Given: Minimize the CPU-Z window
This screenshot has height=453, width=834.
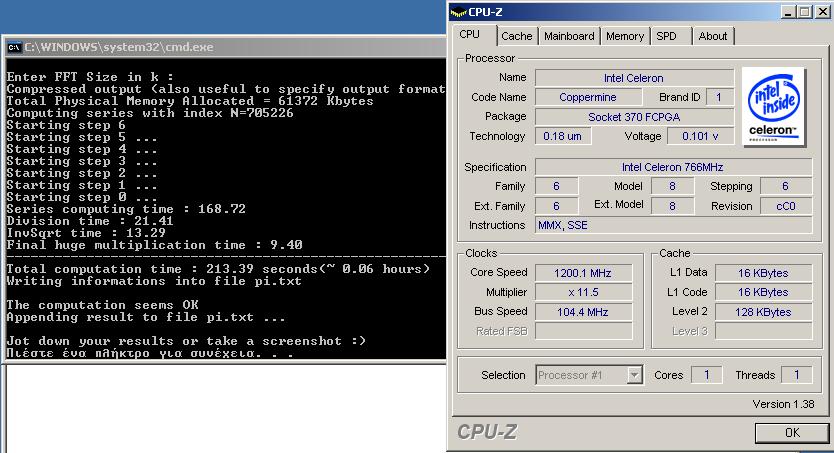Looking at the screenshot, I should [788, 12].
